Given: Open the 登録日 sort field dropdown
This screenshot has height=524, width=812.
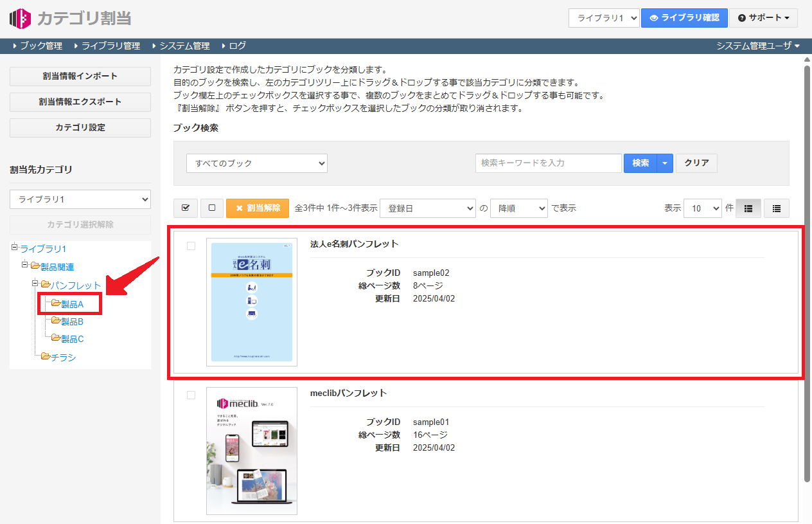Looking at the screenshot, I should (427, 208).
